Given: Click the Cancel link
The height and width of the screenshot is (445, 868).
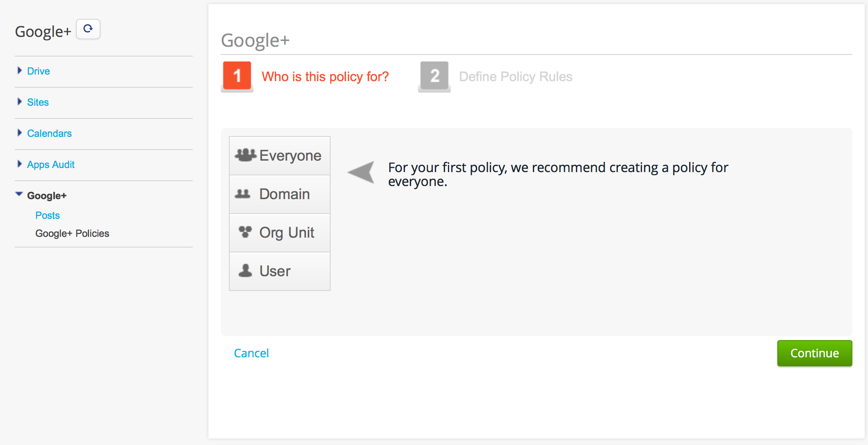Looking at the screenshot, I should pos(251,353).
